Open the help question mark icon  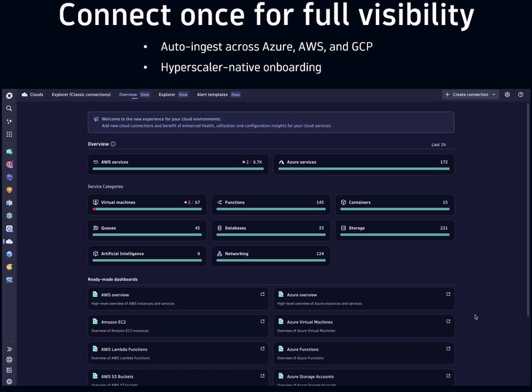pos(520,95)
